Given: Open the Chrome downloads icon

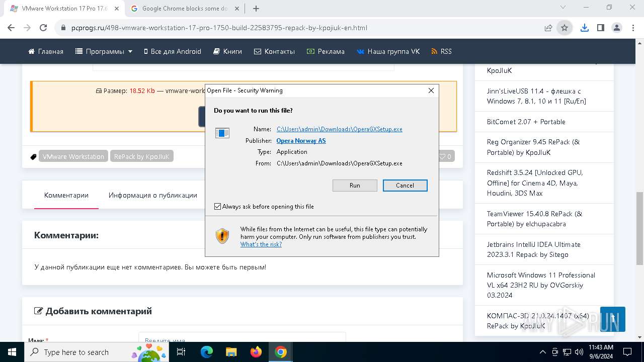Looking at the screenshot, I should point(584,28).
